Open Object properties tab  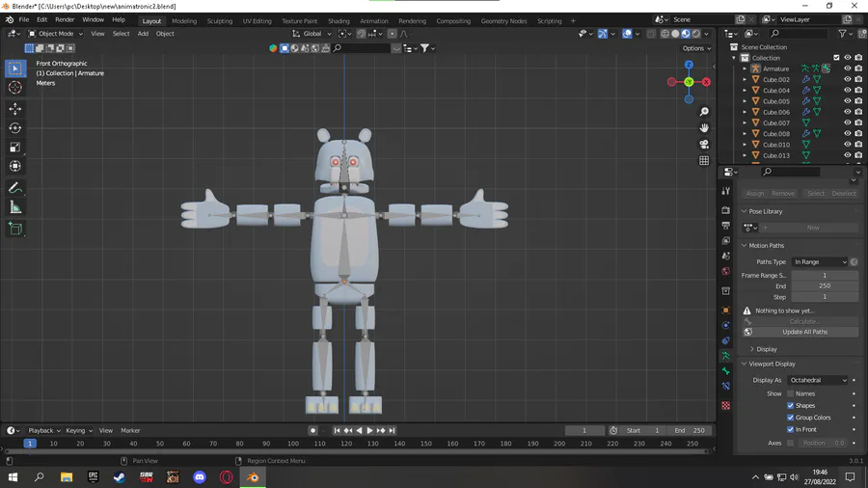725,311
